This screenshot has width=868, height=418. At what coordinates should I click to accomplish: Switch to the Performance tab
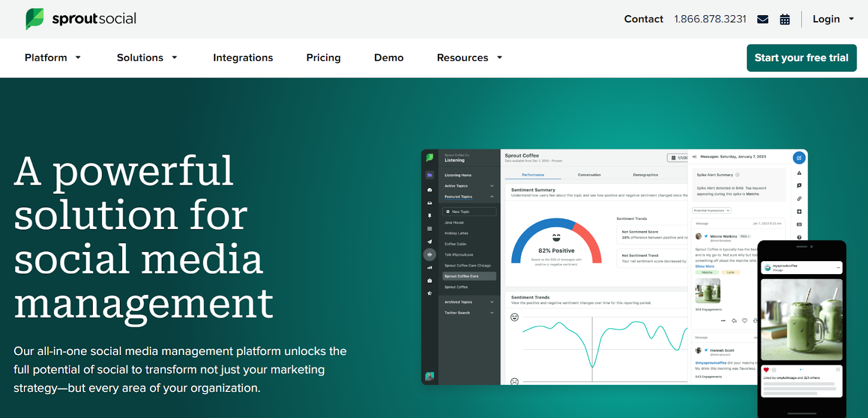(x=533, y=175)
